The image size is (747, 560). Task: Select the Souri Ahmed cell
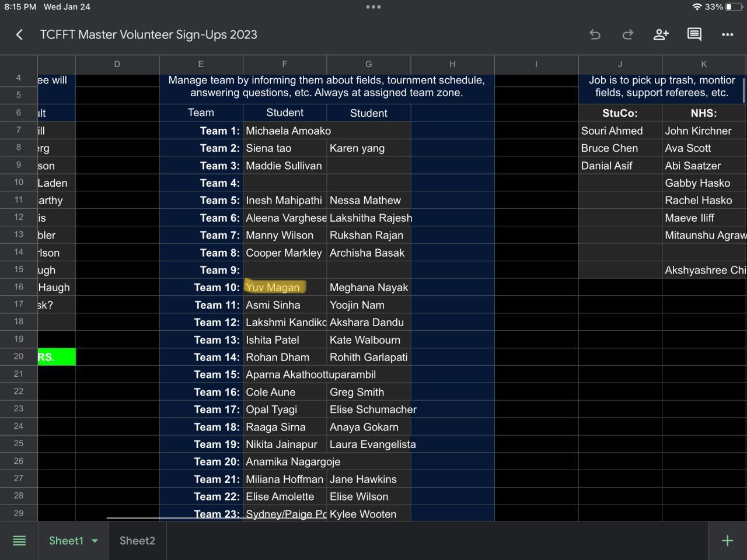click(x=620, y=131)
